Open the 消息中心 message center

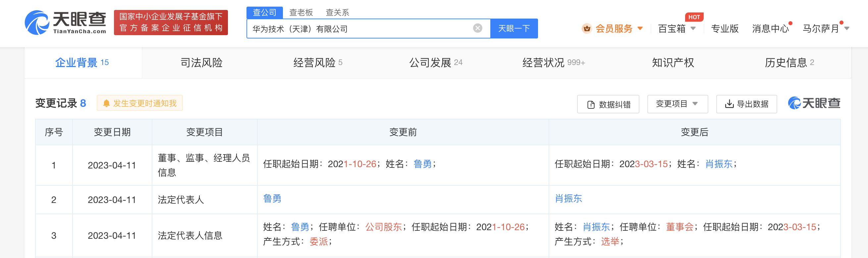[x=770, y=29]
